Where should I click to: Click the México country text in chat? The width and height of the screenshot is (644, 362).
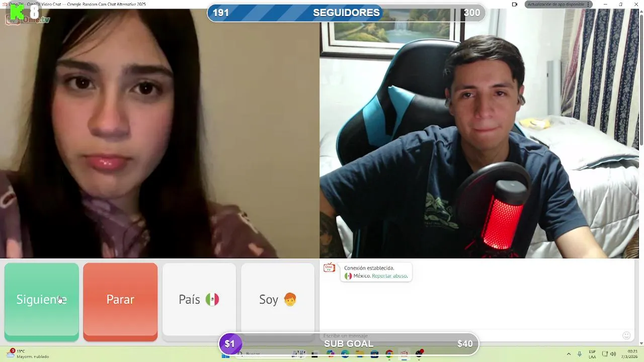pyautogui.click(x=362, y=276)
